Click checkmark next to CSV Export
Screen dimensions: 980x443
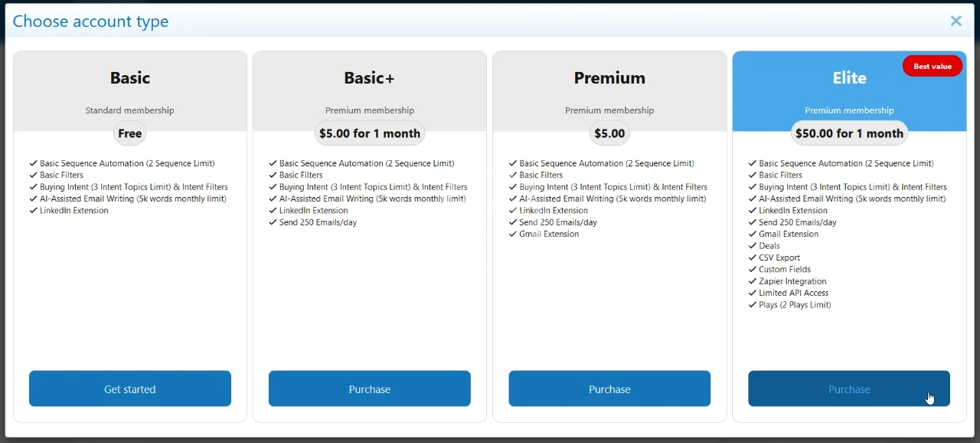(x=753, y=258)
